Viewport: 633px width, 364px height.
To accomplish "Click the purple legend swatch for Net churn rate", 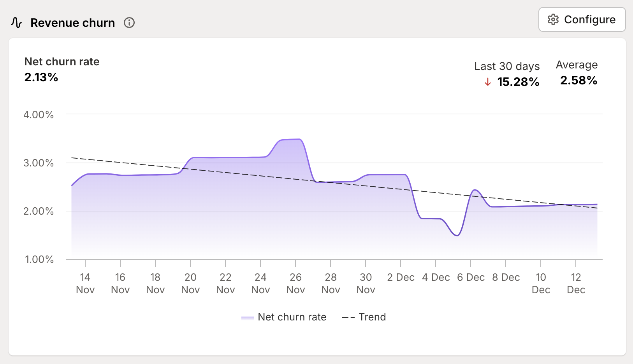I will (x=247, y=317).
